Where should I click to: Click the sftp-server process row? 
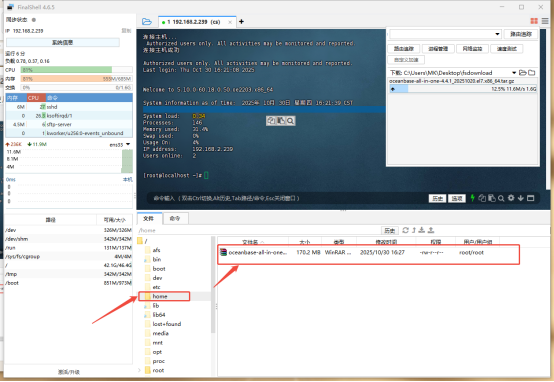pyautogui.click(x=69, y=124)
